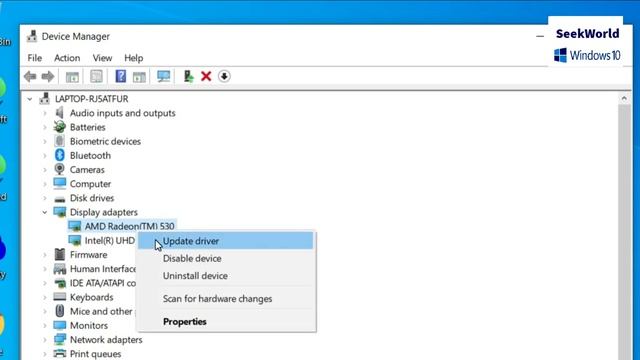Click the Intel(R) UHD adapter icon
This screenshot has width=640, height=360.
pos(75,240)
